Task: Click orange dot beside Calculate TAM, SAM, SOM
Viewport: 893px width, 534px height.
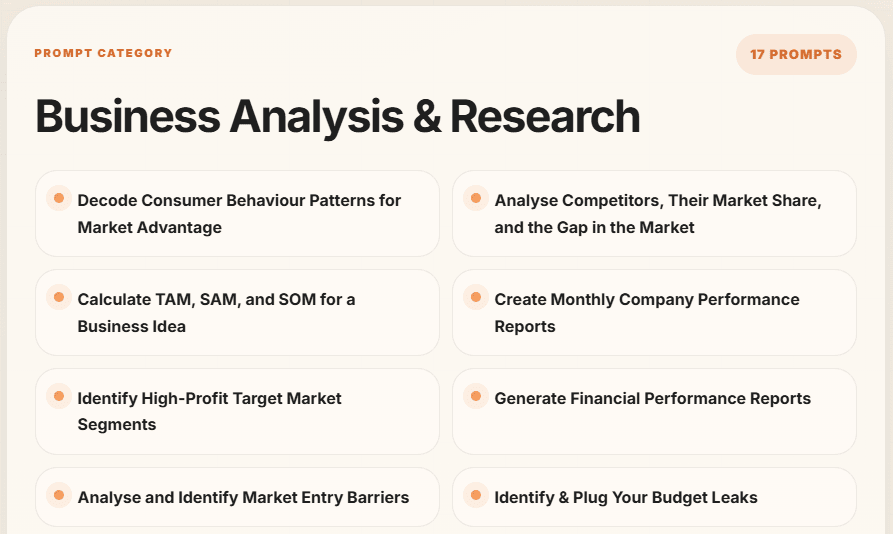Action: [59, 297]
